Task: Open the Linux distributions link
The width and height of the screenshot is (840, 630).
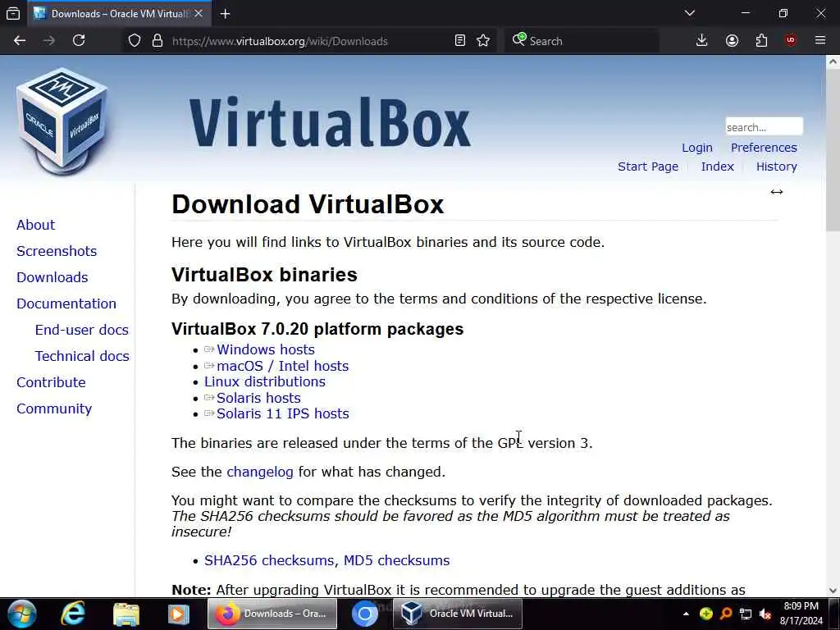Action: tap(265, 382)
